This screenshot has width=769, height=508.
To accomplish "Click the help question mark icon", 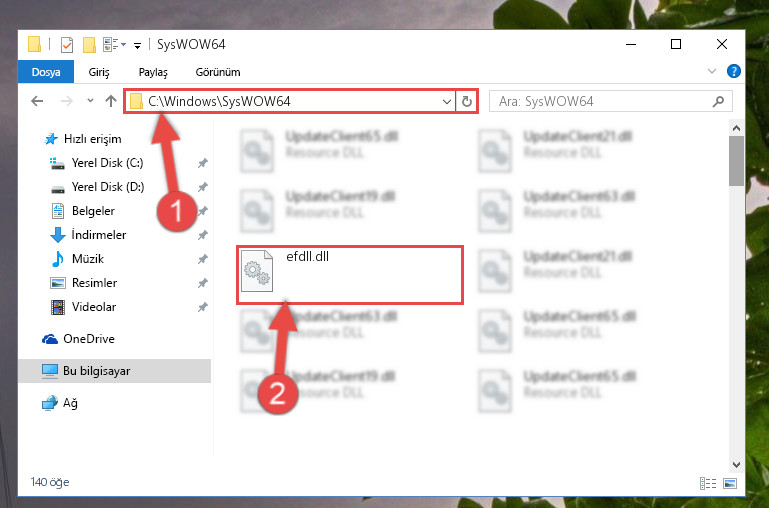I will coord(734,71).
